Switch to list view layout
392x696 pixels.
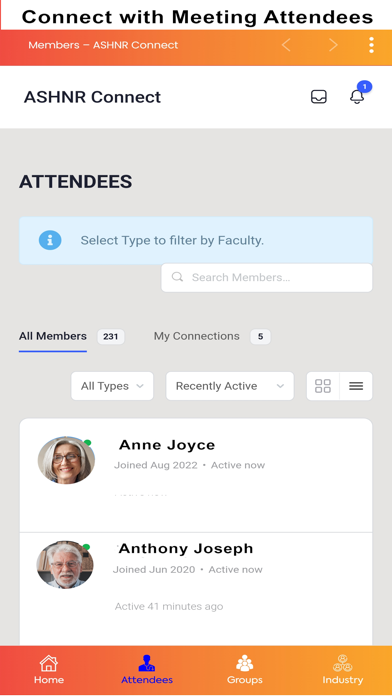tap(356, 386)
